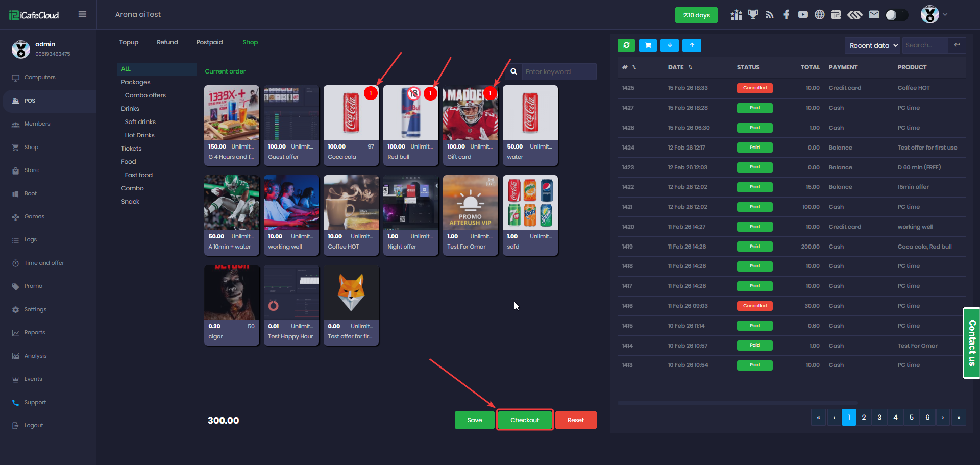Open the Facebook icon in the header
Screen dimensions: 980x465
pyautogui.click(x=786, y=15)
